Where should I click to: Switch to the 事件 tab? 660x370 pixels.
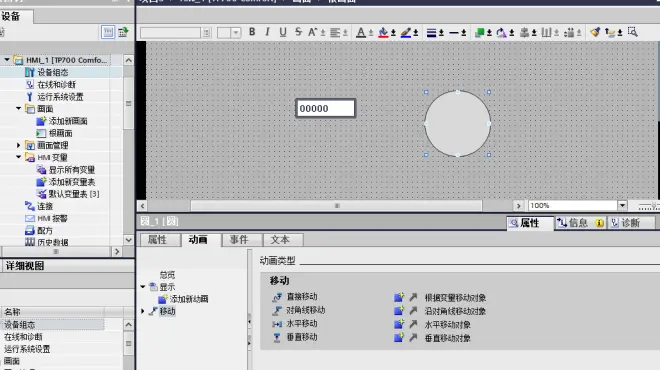point(239,240)
